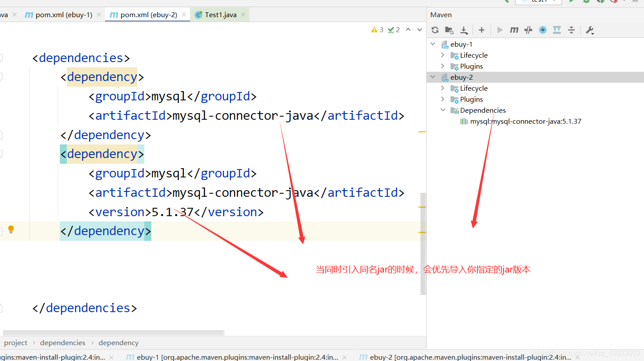Open the warnings count inspection widget
This screenshot has width=644, height=361.
(x=377, y=29)
